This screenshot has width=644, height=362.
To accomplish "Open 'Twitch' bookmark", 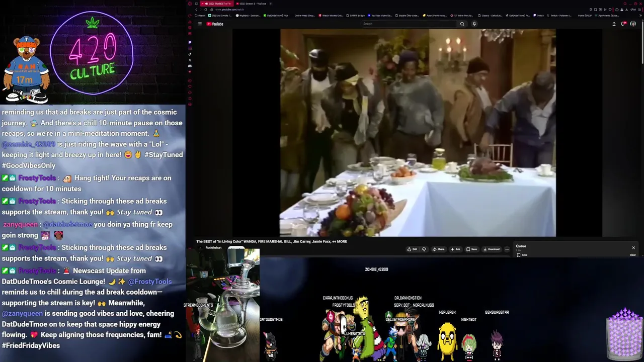I will click(538, 16).
